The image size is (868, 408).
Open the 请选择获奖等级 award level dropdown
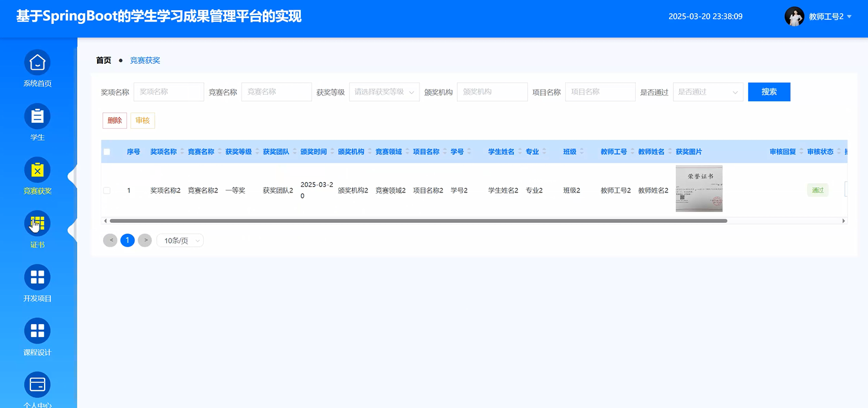(x=384, y=92)
